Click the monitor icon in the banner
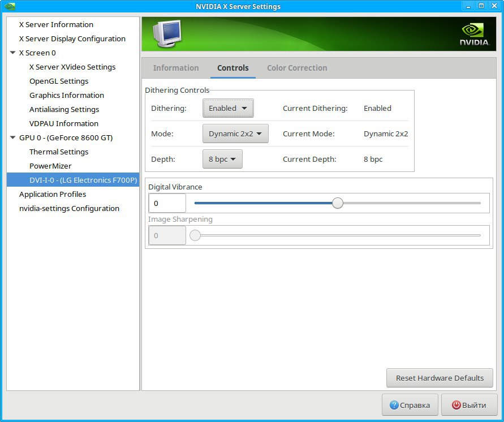 (x=167, y=34)
